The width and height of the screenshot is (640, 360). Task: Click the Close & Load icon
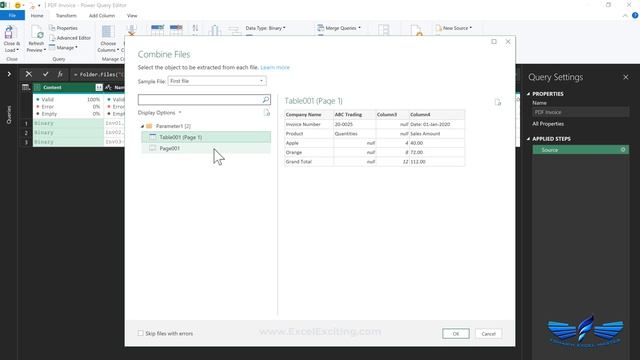click(x=11, y=32)
